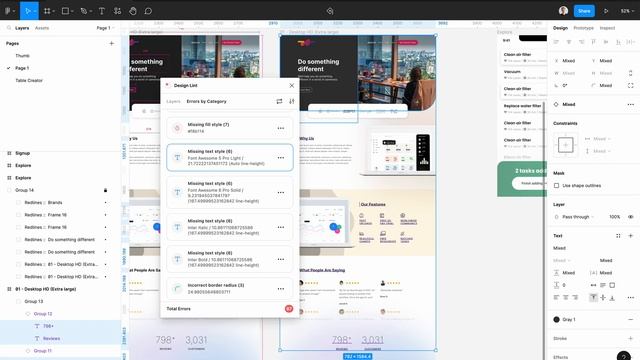Open font weight Mixed dropdown
The height and width of the screenshot is (360, 640).
click(x=562, y=260)
